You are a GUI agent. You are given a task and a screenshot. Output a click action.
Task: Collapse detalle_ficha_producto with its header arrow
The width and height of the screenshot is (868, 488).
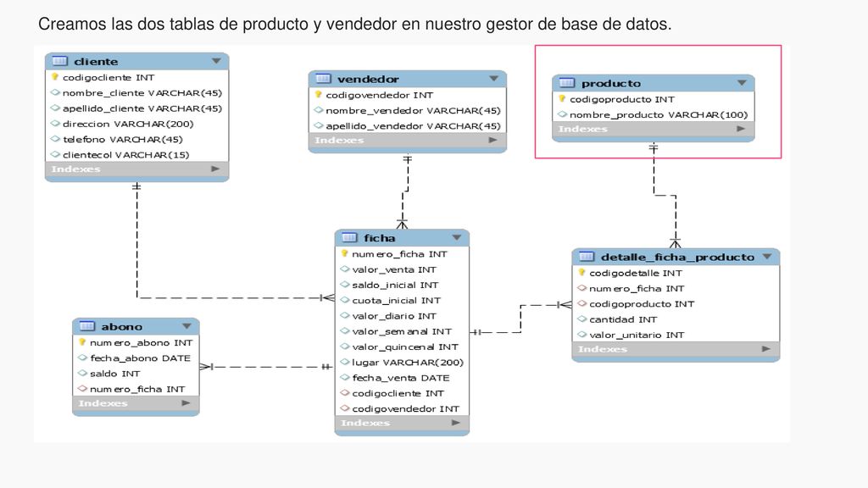767,256
